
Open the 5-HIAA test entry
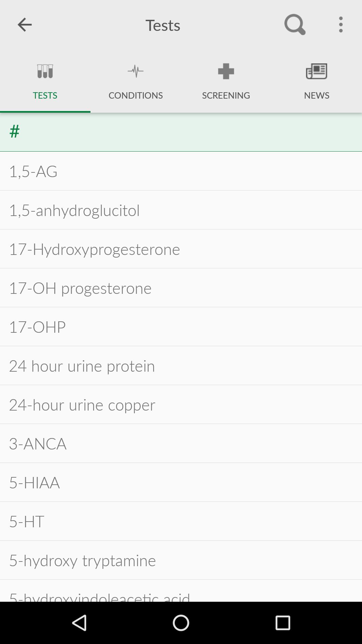(x=181, y=482)
